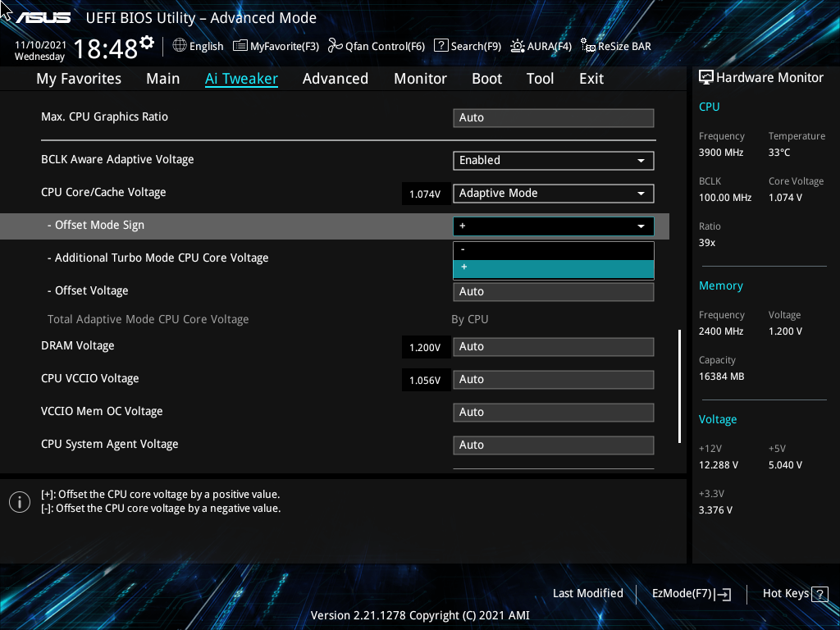Click the DRAM Voltage Auto field
Image resolution: width=840 pixels, height=630 pixels.
554,347
